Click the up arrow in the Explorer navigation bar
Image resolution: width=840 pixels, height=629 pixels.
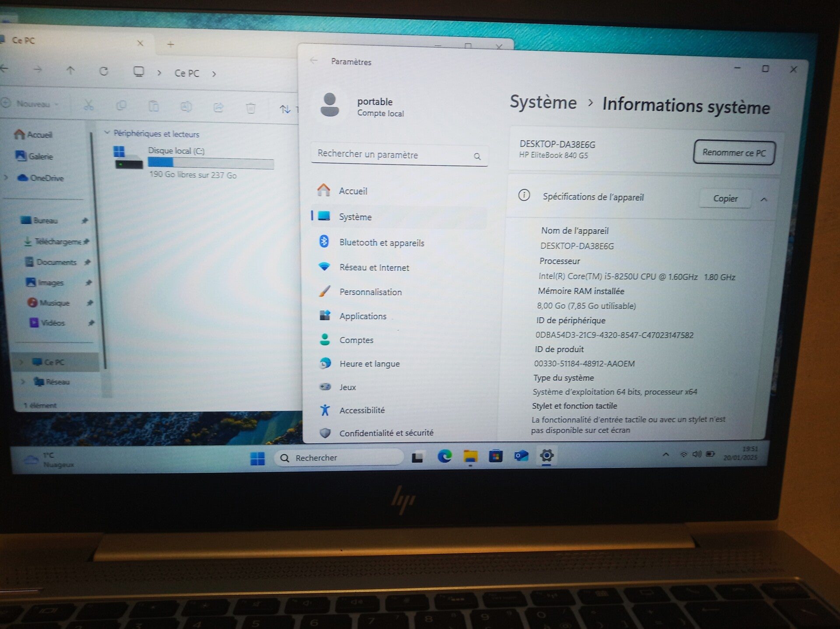[70, 70]
